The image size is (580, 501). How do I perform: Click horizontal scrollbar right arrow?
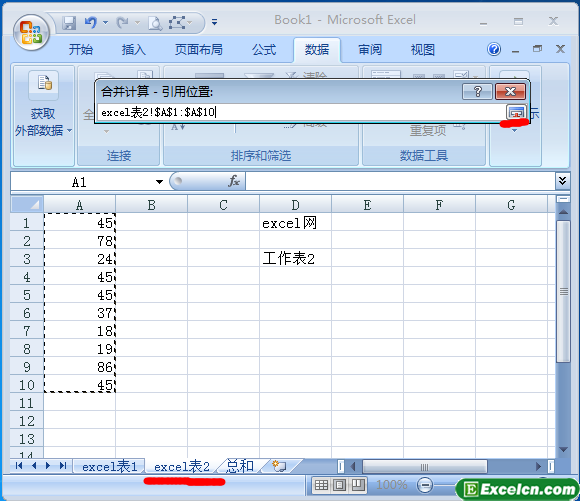click(538, 467)
